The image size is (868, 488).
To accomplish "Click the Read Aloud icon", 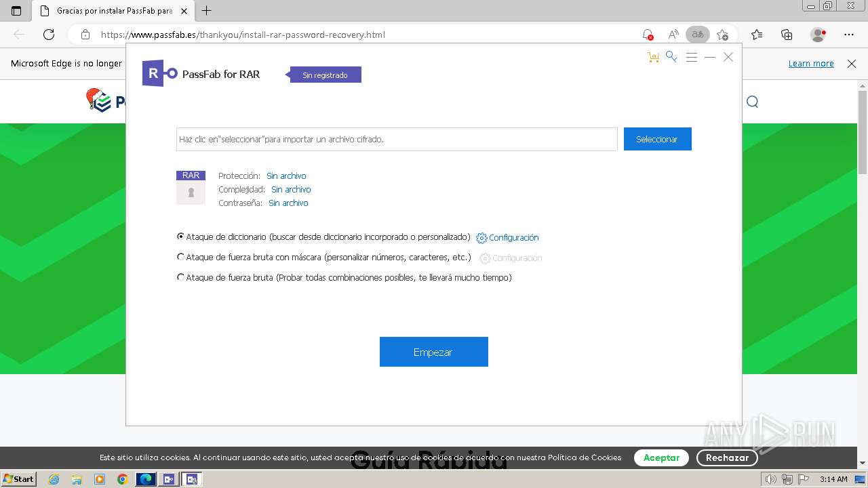I will pos(673,35).
